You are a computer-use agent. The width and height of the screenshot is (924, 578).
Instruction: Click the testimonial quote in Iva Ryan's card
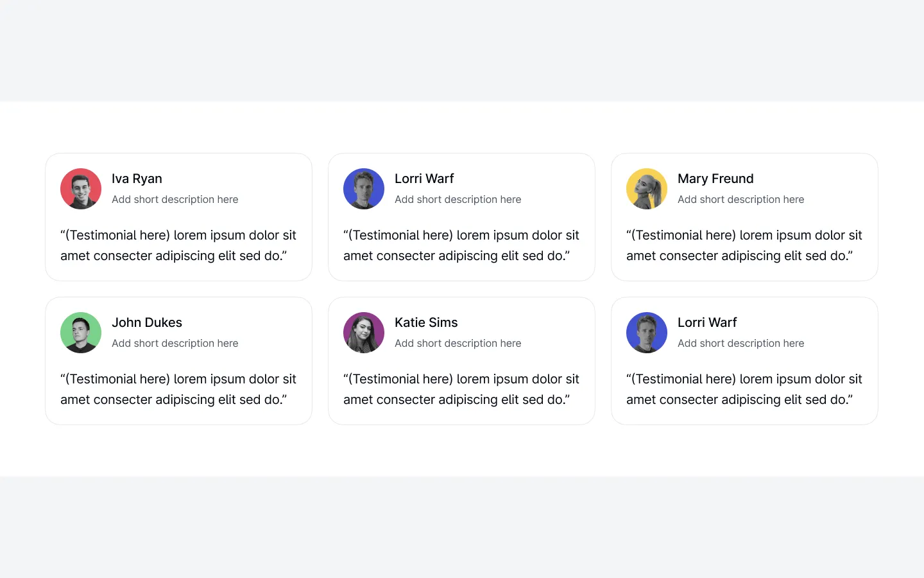[x=178, y=245]
